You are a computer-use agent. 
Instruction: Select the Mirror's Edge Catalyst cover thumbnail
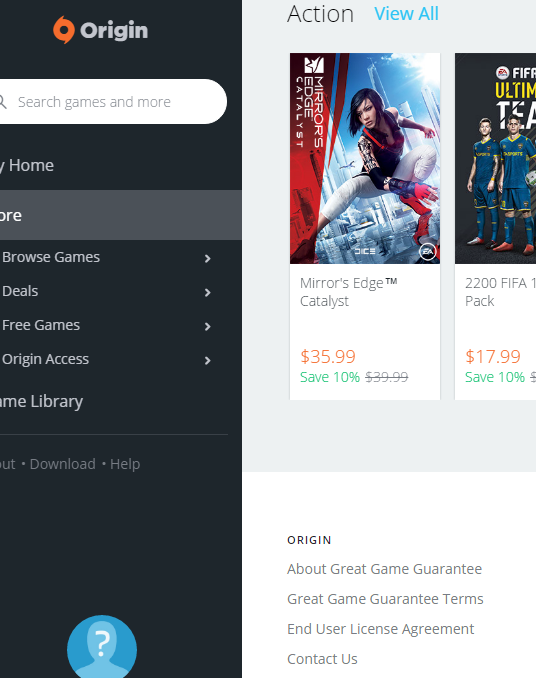(365, 158)
